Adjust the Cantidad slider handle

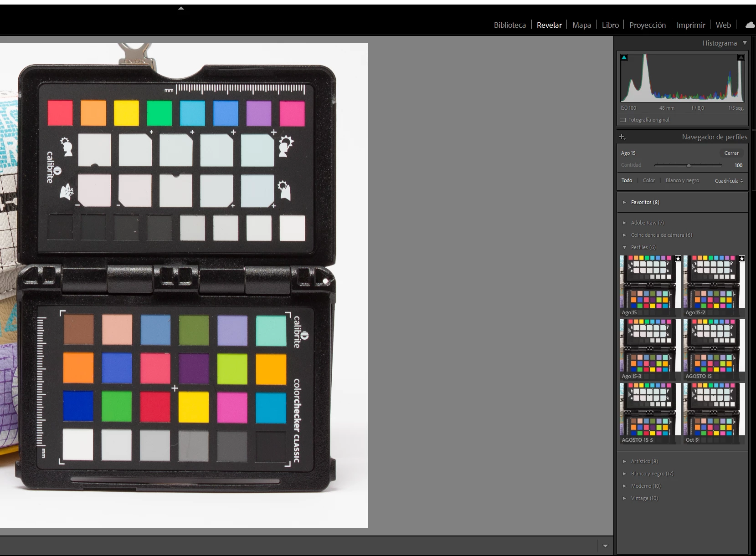point(689,165)
